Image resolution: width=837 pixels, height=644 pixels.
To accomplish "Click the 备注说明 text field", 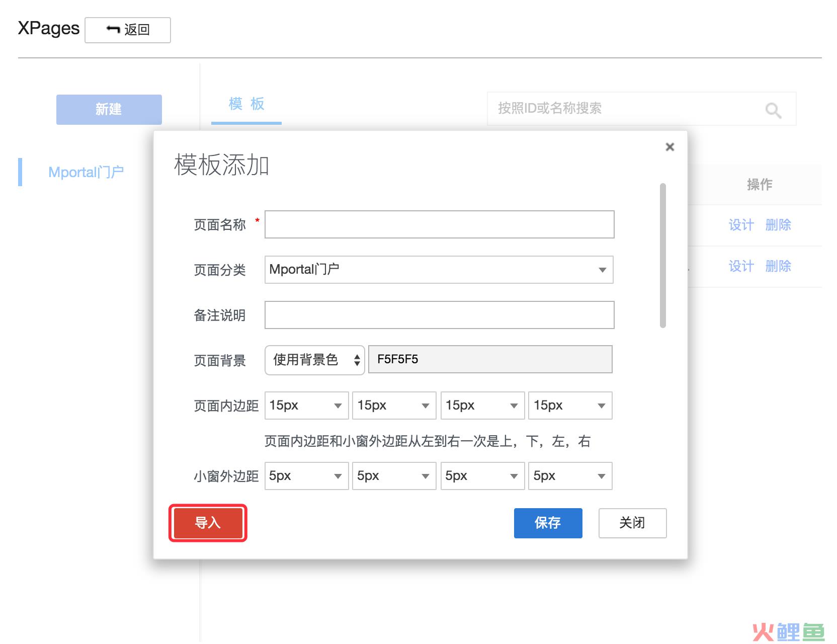I will click(439, 315).
